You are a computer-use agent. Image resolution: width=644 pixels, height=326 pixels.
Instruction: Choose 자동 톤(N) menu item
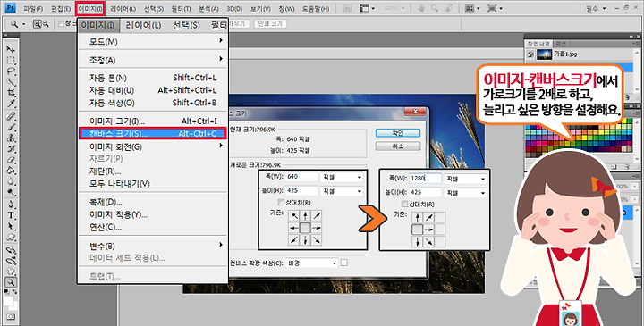(152, 78)
